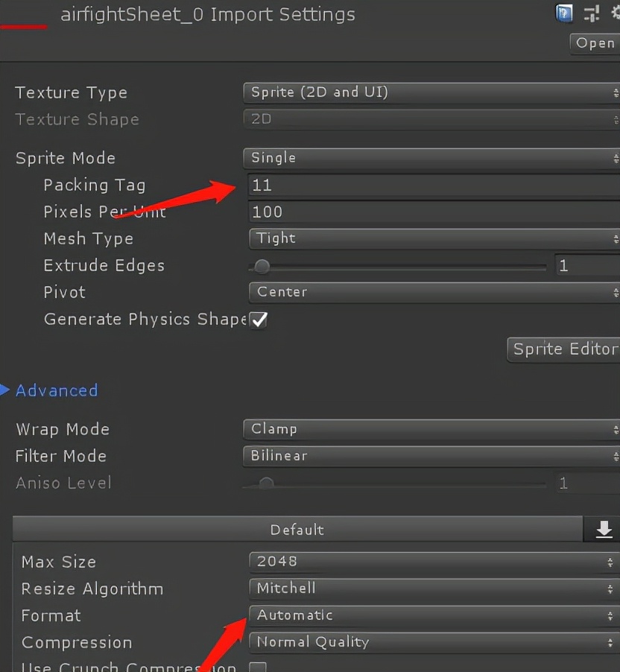
Task: Change the Mesh Type dropdown
Action: tap(431, 238)
